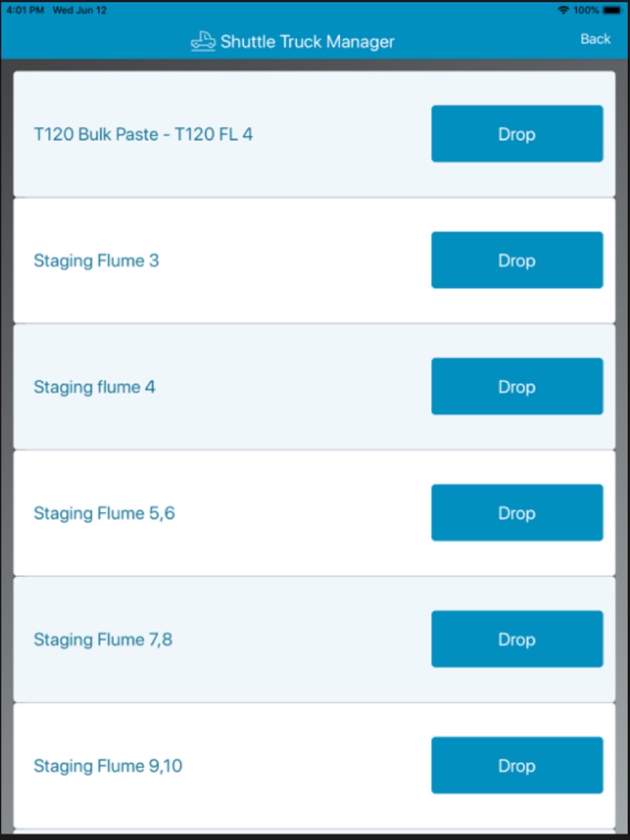Image resolution: width=630 pixels, height=840 pixels.
Task: Select the Staging flume 4 label
Action: pos(94,387)
